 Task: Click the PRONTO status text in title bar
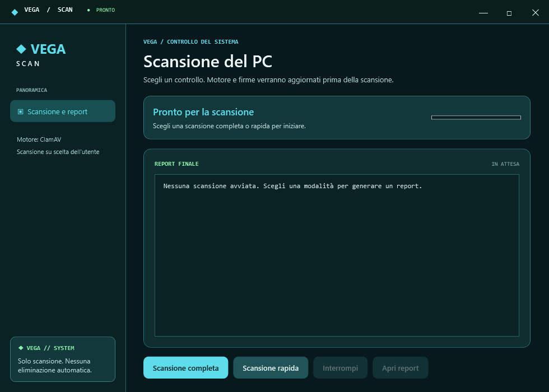(x=105, y=10)
